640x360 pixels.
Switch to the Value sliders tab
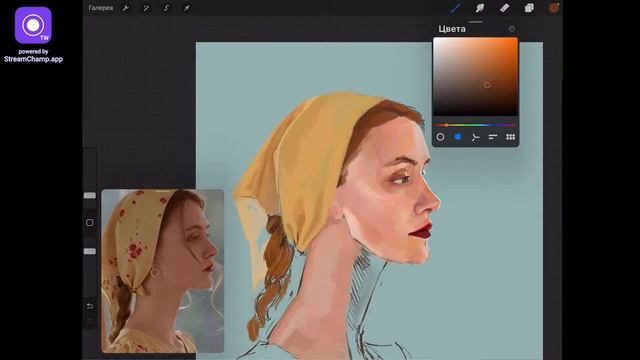493,137
